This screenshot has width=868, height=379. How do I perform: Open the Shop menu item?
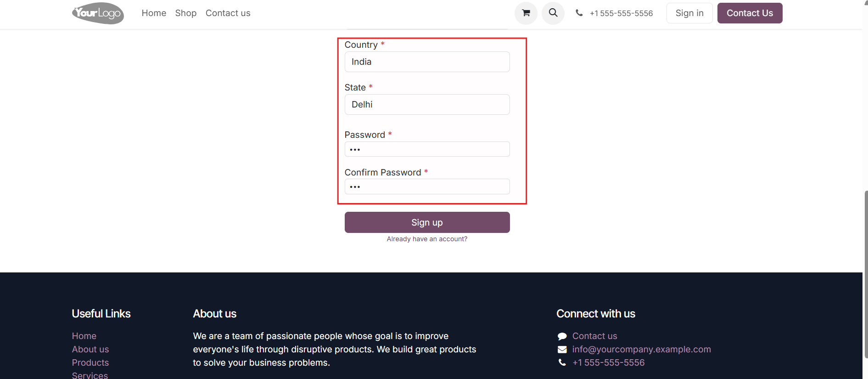[186, 13]
